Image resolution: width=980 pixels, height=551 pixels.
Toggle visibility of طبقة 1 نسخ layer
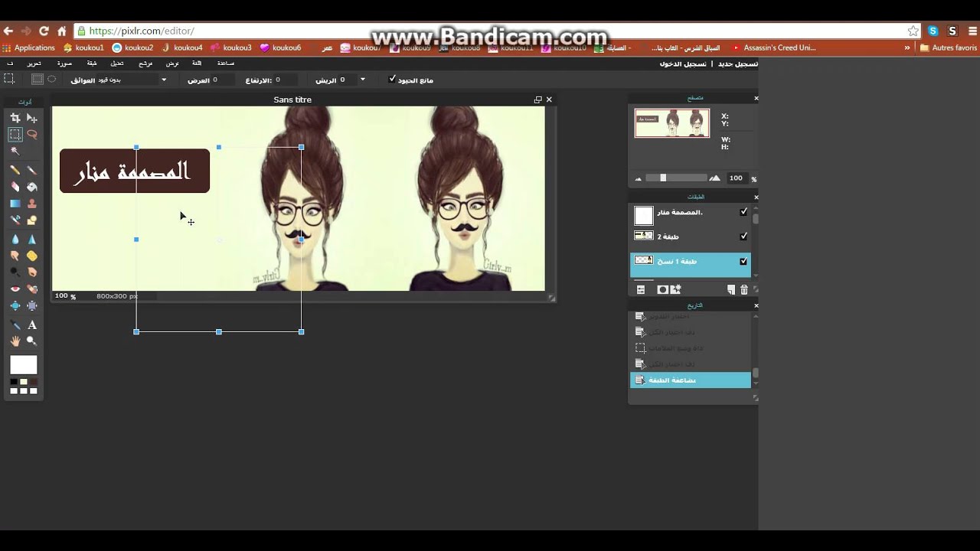(x=743, y=261)
